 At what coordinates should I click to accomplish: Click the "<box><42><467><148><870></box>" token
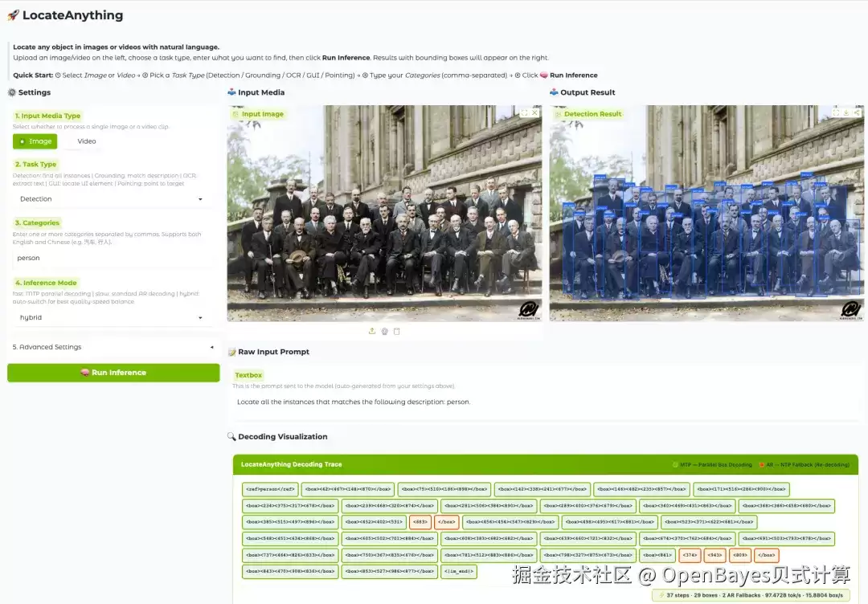[348, 489]
